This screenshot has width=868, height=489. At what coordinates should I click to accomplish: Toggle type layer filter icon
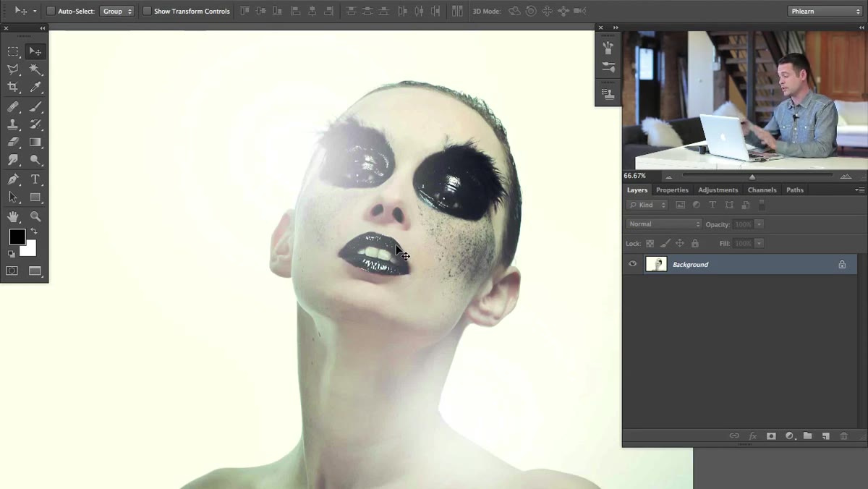point(712,205)
